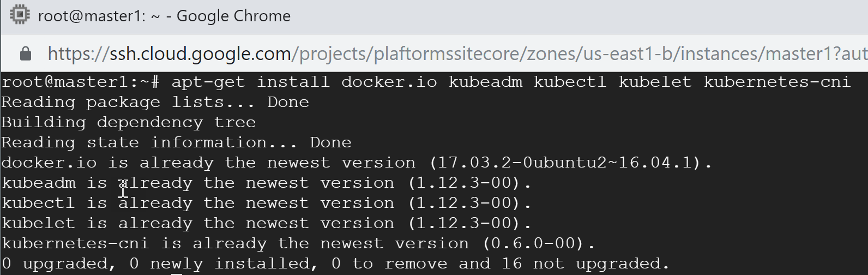
Task: Click the "Building dependency tree" line
Action: point(128,123)
